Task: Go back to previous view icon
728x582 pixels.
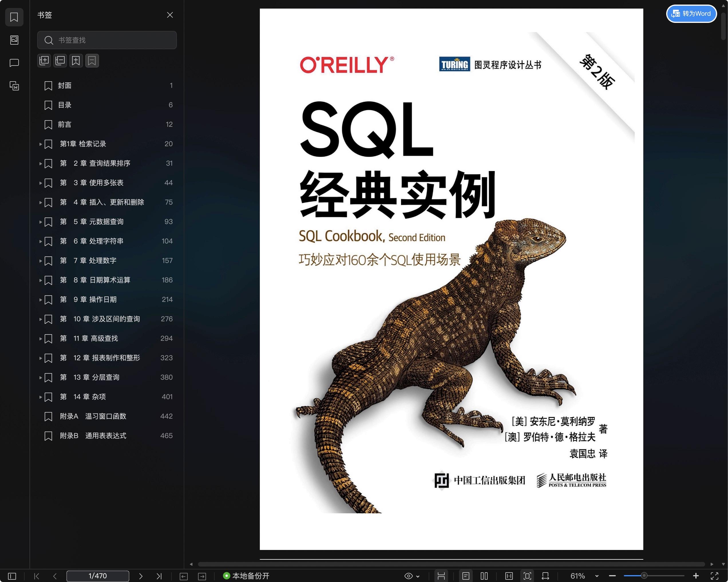Action: click(x=184, y=576)
